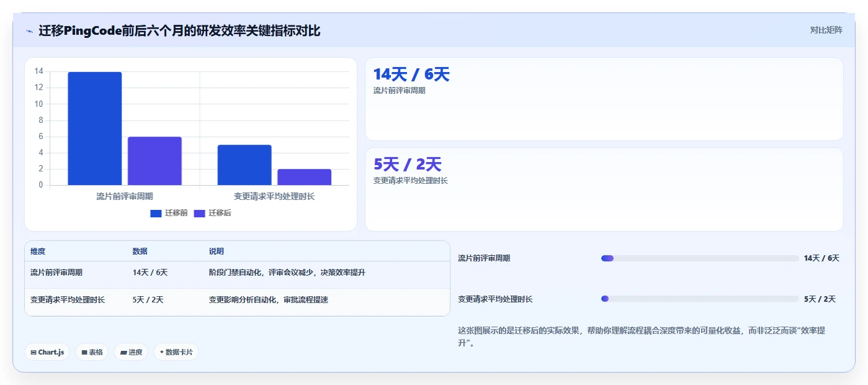Click the sparkle icon in 数据卡片 tag
Screen dimensions: 868x385
point(162,352)
